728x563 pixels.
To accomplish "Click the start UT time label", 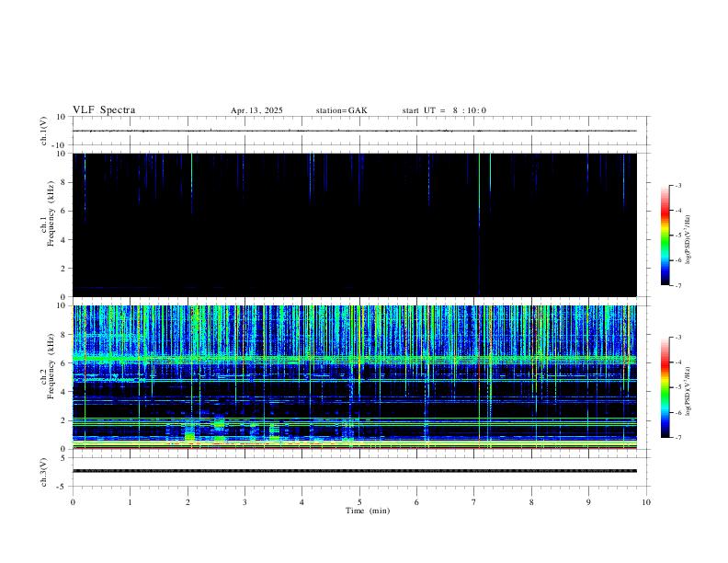I will [x=444, y=110].
